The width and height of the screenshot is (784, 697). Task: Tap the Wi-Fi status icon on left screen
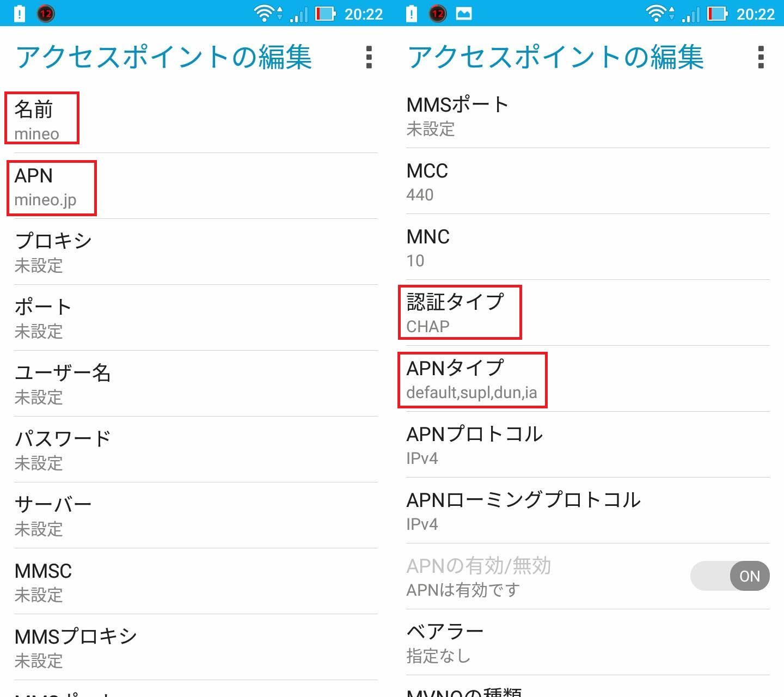point(264,14)
